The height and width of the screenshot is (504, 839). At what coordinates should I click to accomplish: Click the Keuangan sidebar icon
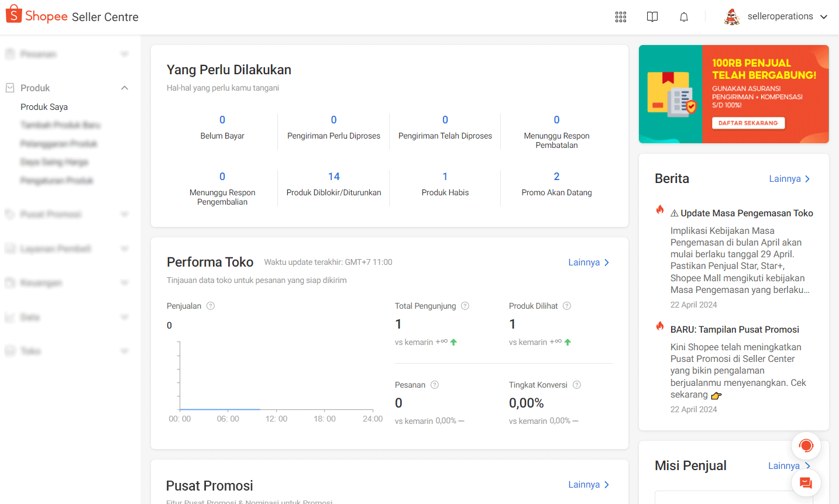[10, 282]
